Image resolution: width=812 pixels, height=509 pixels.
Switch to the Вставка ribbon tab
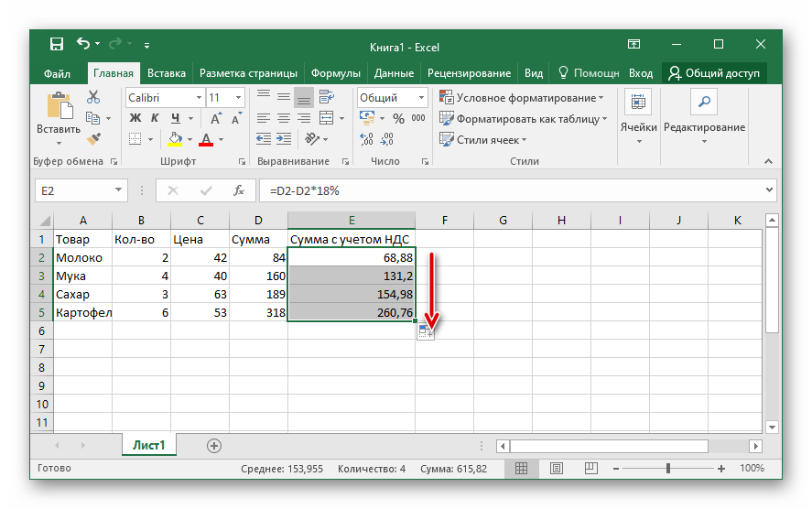pos(167,73)
